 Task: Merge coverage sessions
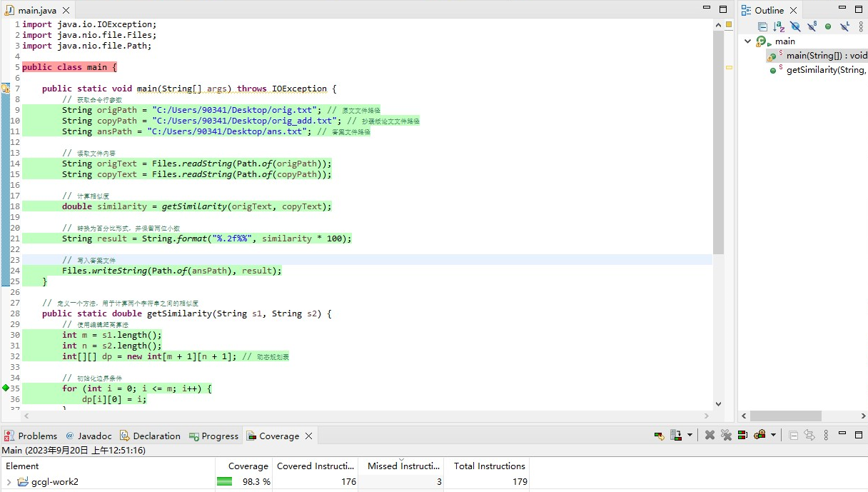click(x=742, y=435)
